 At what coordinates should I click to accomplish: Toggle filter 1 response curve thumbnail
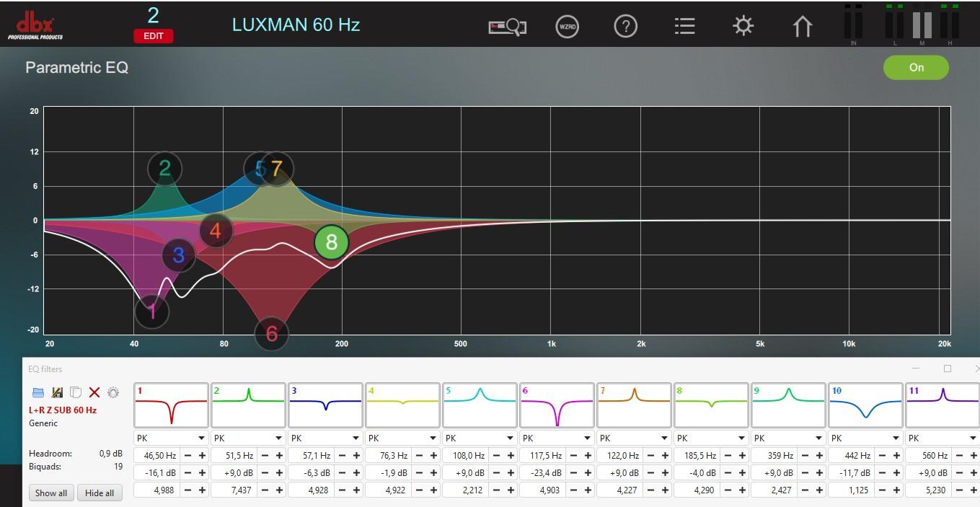[x=171, y=406]
